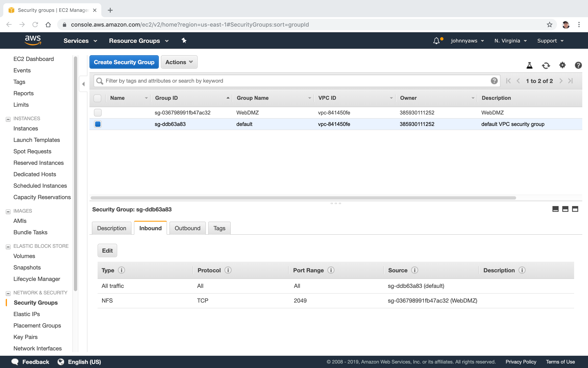Click the pane resize handle dots
The height and width of the screenshot is (368, 588).
pyautogui.click(x=336, y=203)
